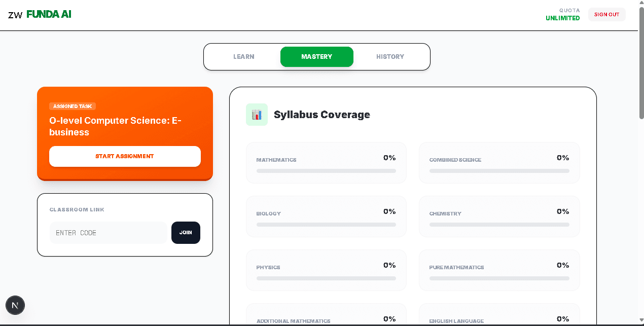Select the Pure Mathematics subject card

(x=499, y=270)
